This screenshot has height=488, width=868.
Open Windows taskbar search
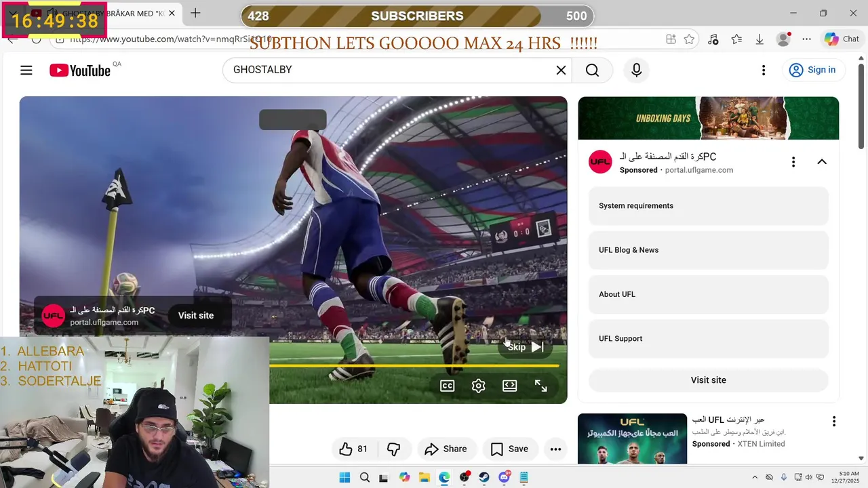click(365, 477)
